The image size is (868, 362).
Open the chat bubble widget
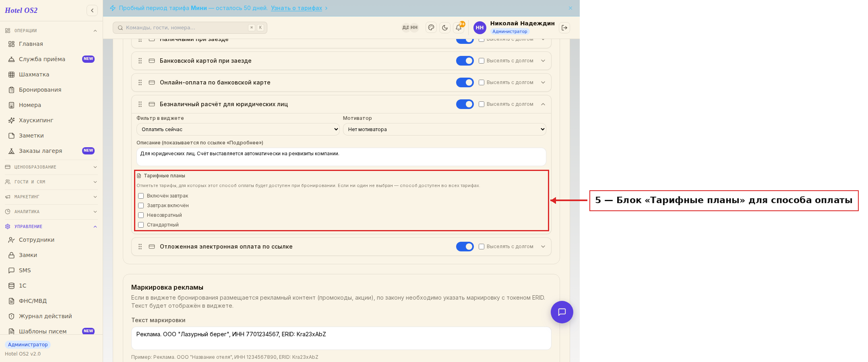tap(562, 312)
